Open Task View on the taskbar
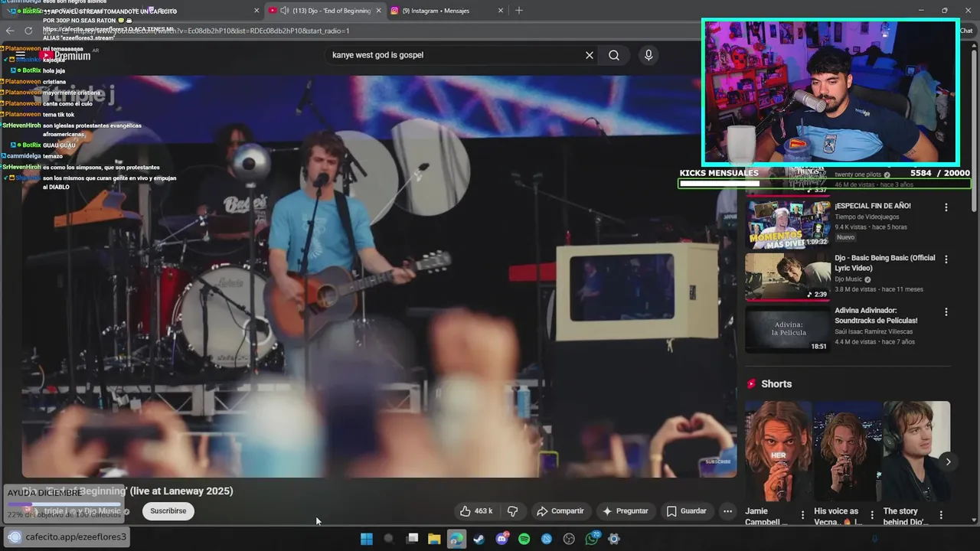This screenshot has width=980, height=551. point(412,539)
